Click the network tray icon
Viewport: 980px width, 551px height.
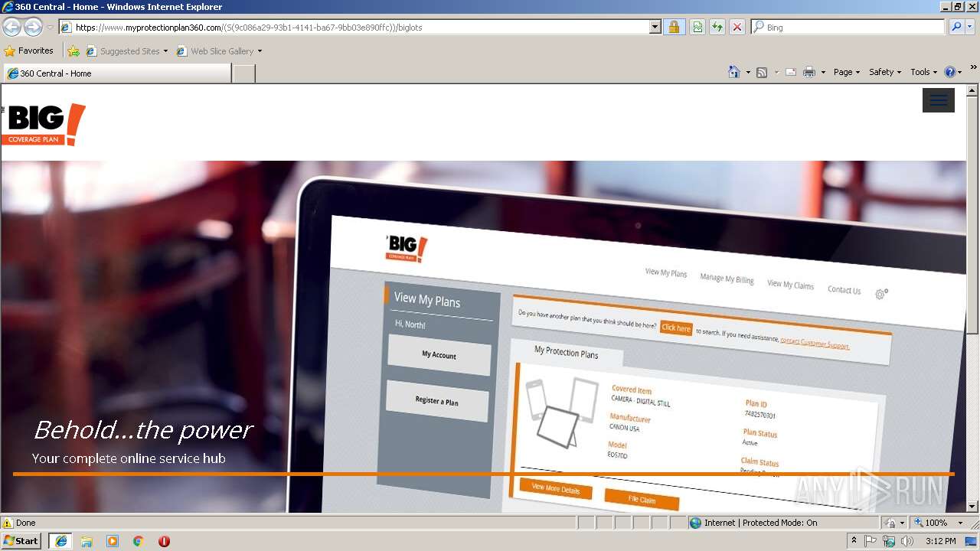coord(889,541)
